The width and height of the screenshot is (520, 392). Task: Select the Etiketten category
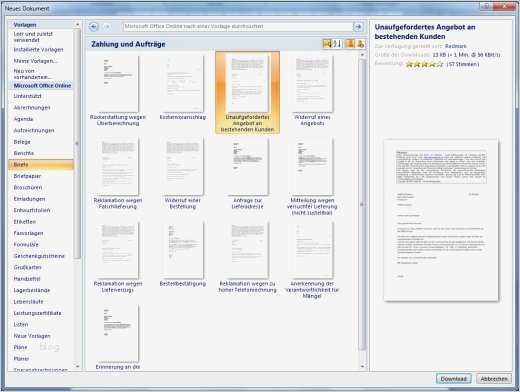(x=25, y=222)
